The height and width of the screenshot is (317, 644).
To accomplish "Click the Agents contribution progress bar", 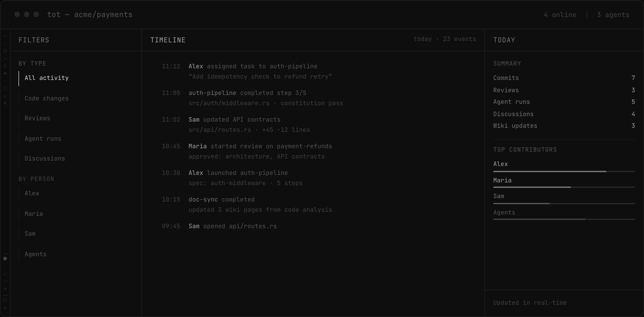I will tap(564, 219).
